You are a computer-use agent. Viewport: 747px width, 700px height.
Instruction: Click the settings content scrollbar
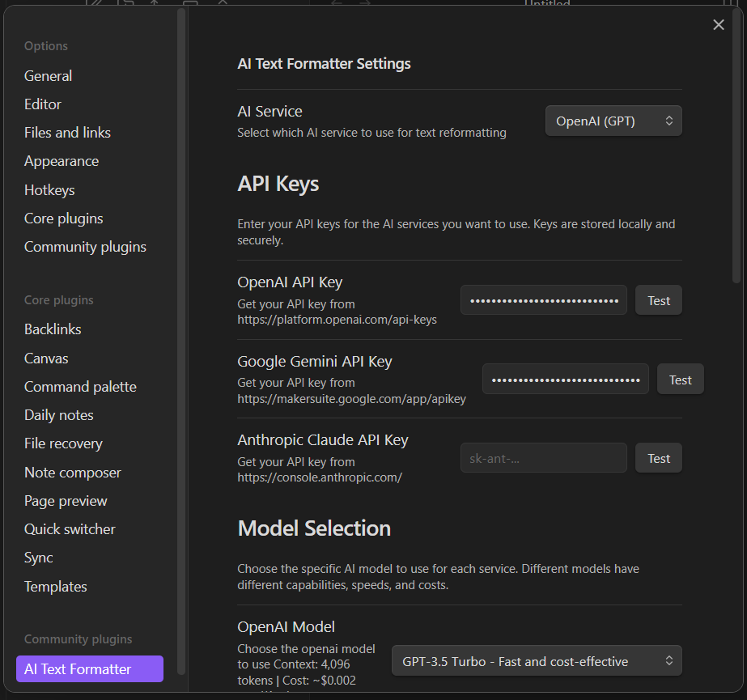[x=737, y=146]
